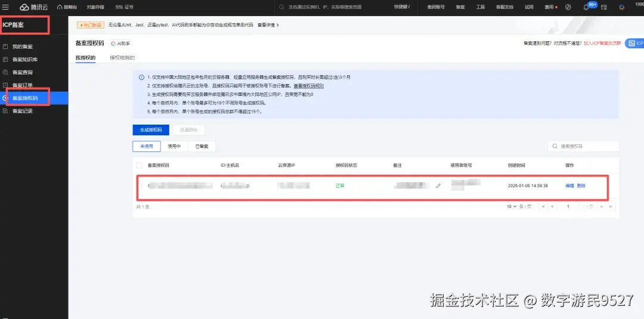Toggle the select-all checkbox in table header

139,165
